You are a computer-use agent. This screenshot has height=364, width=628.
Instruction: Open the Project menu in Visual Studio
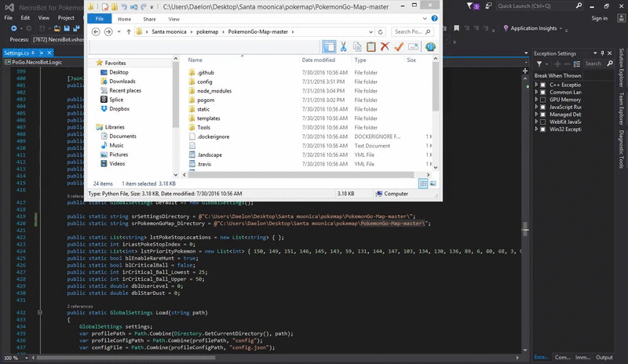click(x=66, y=17)
